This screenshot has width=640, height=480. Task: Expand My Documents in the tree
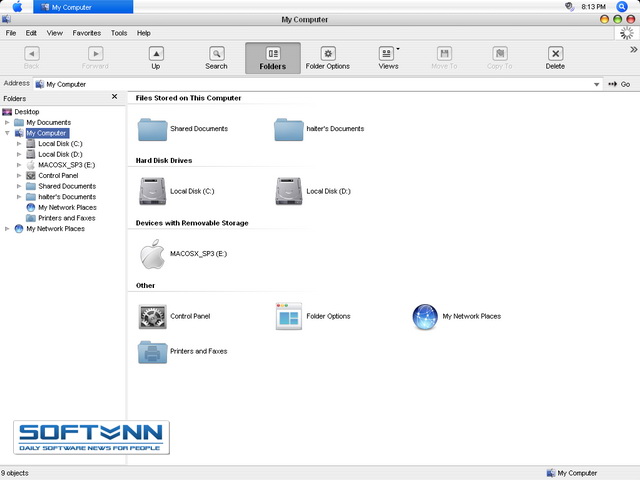[x=7, y=122]
